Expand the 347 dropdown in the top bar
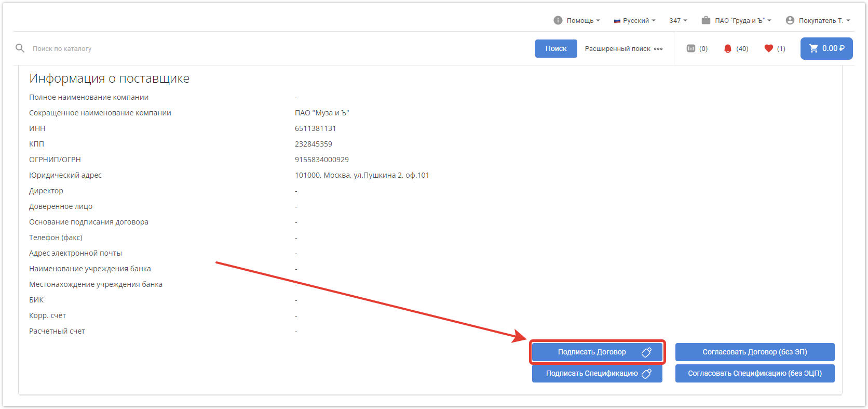This screenshot has height=409, width=868. [677, 20]
